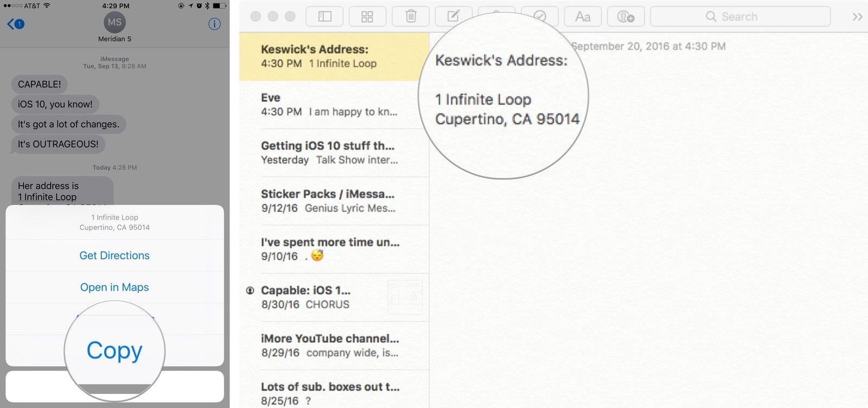Click the Notes search field

click(x=740, y=17)
